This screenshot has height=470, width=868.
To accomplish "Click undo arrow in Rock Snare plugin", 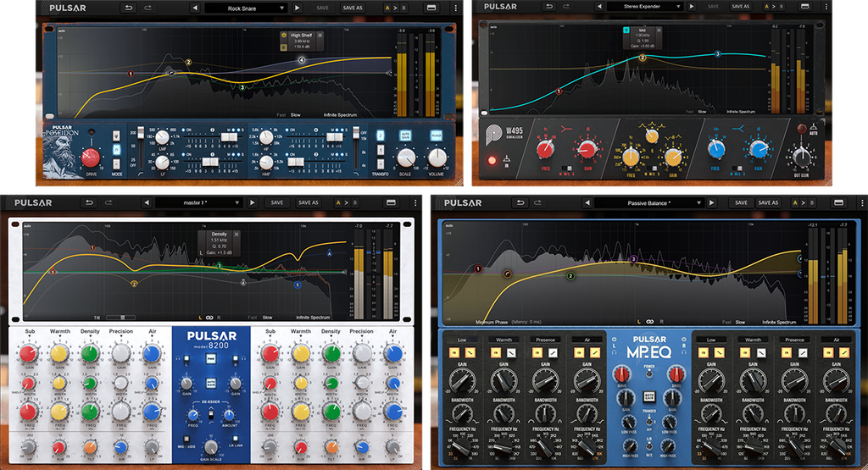I will point(129,8).
